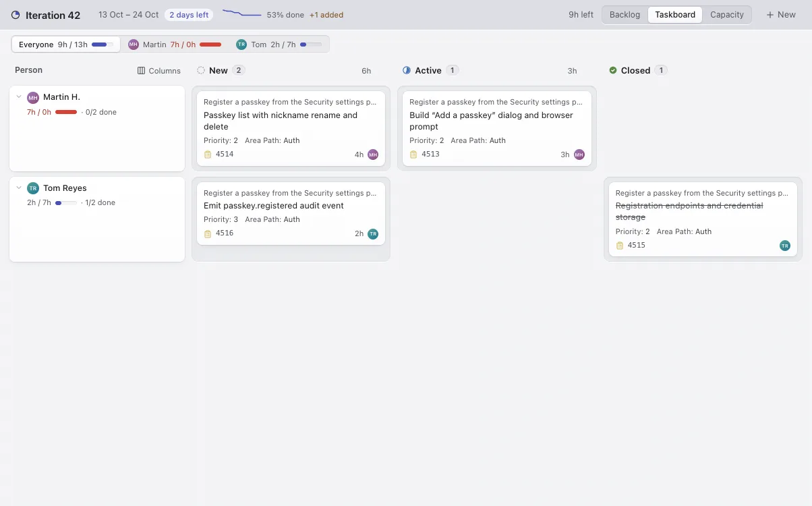Click the task icon beside 4513
The width and height of the screenshot is (812, 506).
tap(414, 154)
